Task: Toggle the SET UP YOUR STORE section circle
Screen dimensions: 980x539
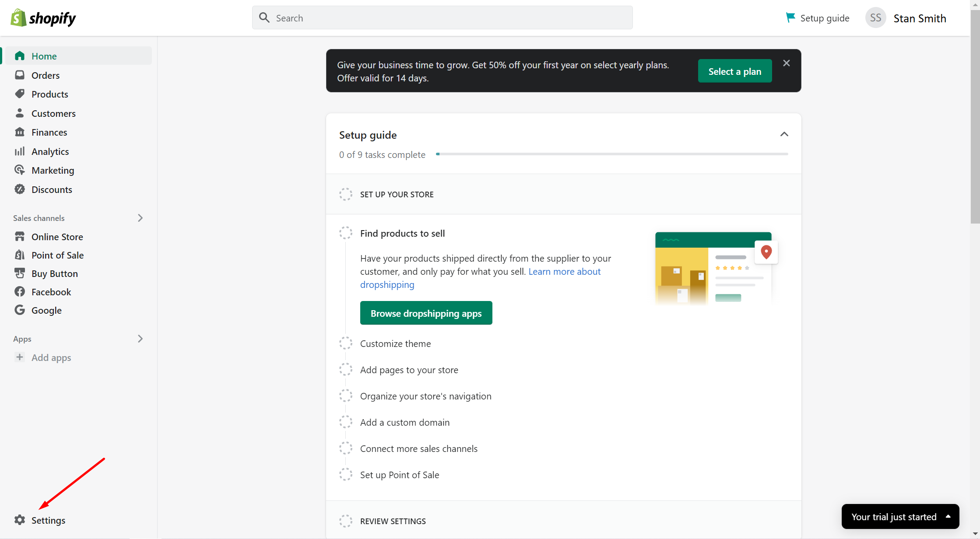Action: click(x=346, y=194)
